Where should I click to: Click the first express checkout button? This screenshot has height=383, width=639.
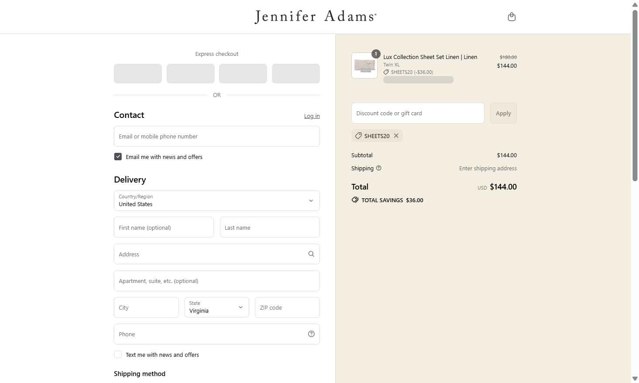coord(138,73)
